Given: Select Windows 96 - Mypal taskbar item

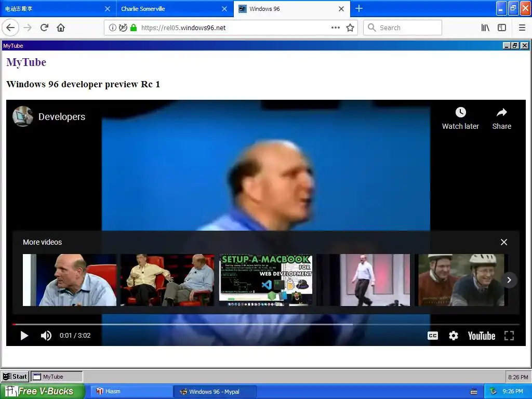Looking at the screenshot, I should tap(215, 392).
